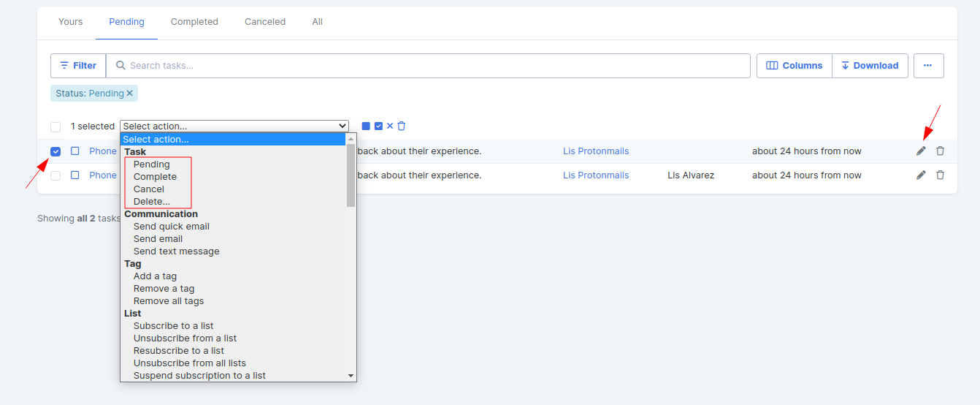Switch to the All tab
Screen dimensions: 980x405
coord(317,22)
